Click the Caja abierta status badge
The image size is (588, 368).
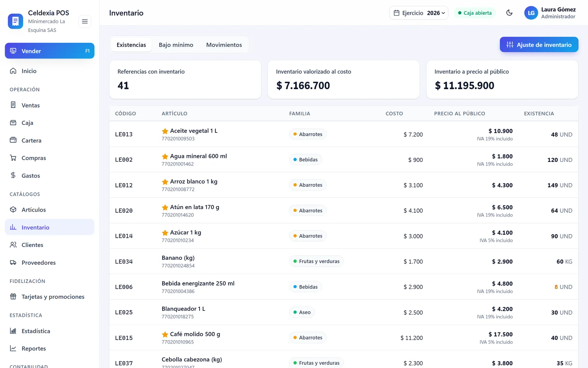point(475,13)
